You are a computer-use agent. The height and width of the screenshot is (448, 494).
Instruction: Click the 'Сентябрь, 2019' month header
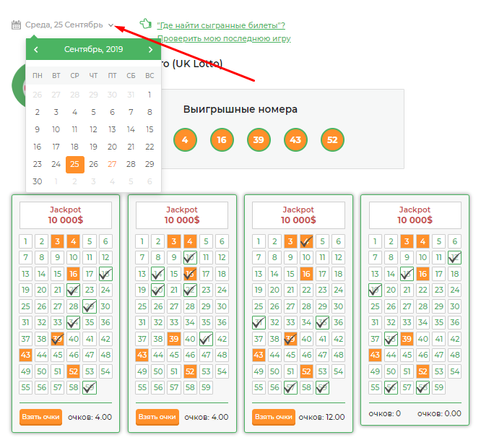pos(94,49)
